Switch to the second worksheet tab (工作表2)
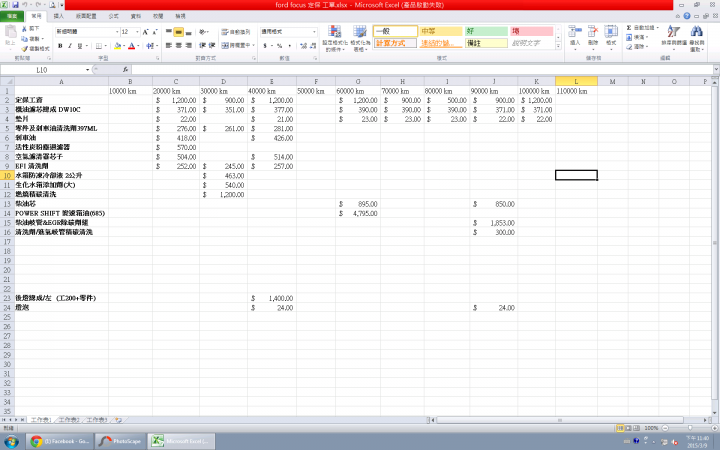720x450 pixels. (x=69, y=420)
